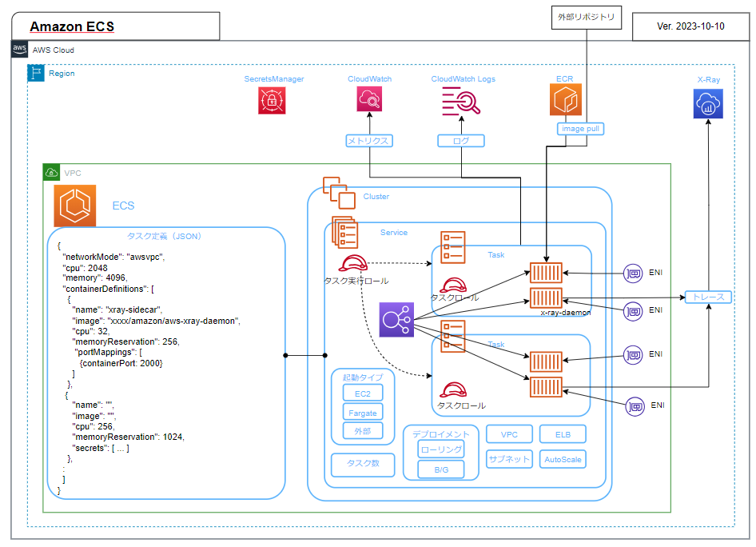Click the B/G deployment label
This screenshot has width=756, height=547.
(440, 469)
